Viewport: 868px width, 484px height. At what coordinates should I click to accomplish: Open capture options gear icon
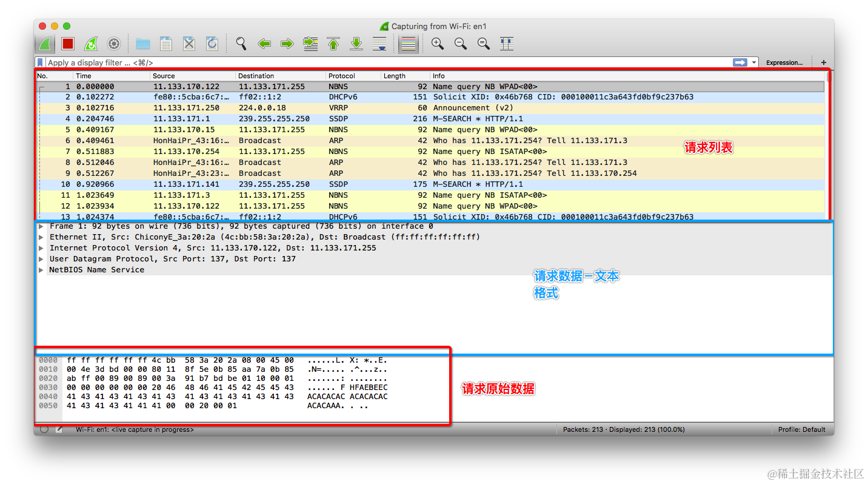click(x=114, y=44)
